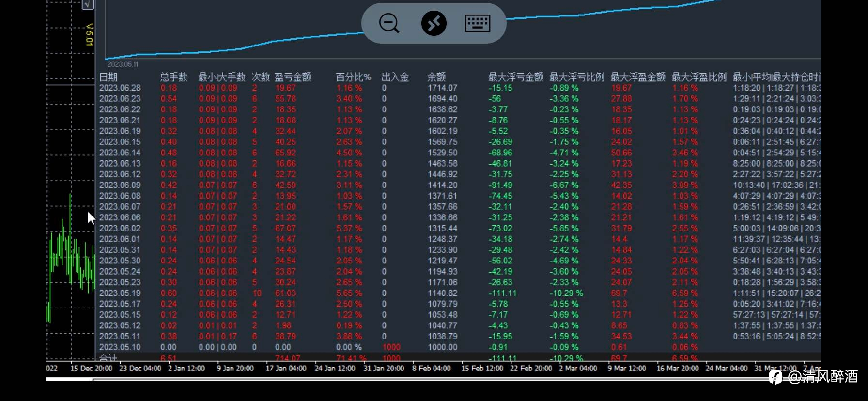Click max floating loss -111.11 in 2023.05.19 row

click(x=502, y=293)
